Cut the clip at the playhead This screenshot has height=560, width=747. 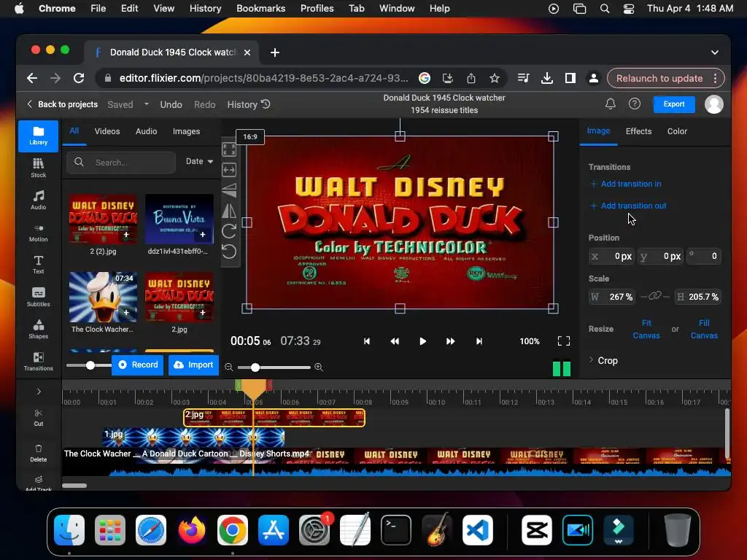(38, 418)
